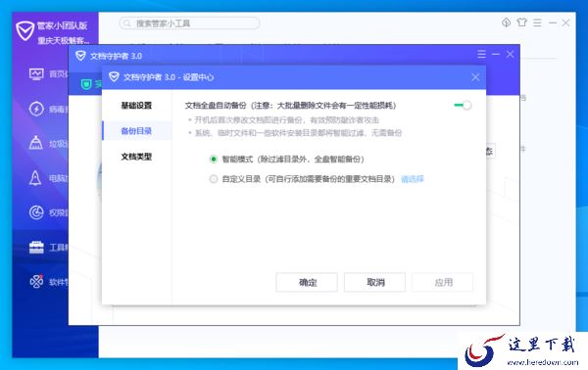Open the 权限 radar icon in the sidebar
The image size is (588, 370).
[x=36, y=212]
